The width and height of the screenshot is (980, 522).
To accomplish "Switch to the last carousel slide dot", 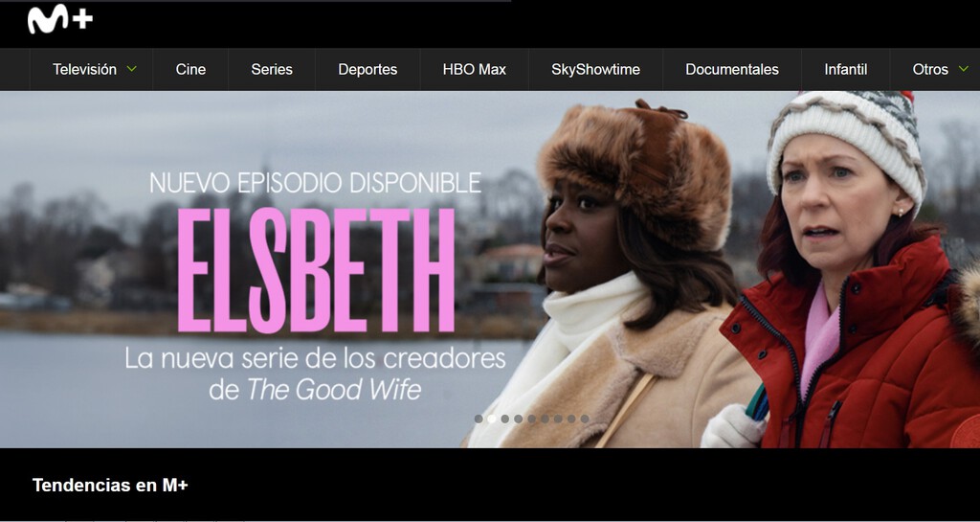I will click(585, 419).
